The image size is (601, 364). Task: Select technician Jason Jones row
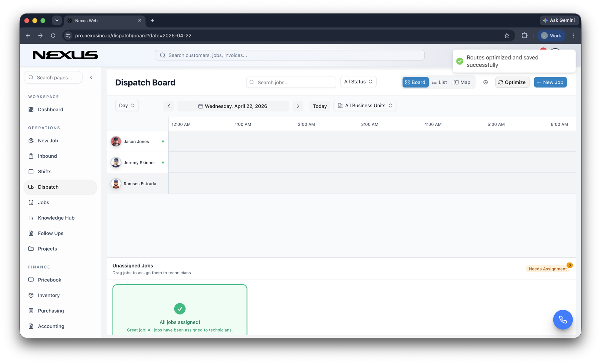click(x=138, y=142)
